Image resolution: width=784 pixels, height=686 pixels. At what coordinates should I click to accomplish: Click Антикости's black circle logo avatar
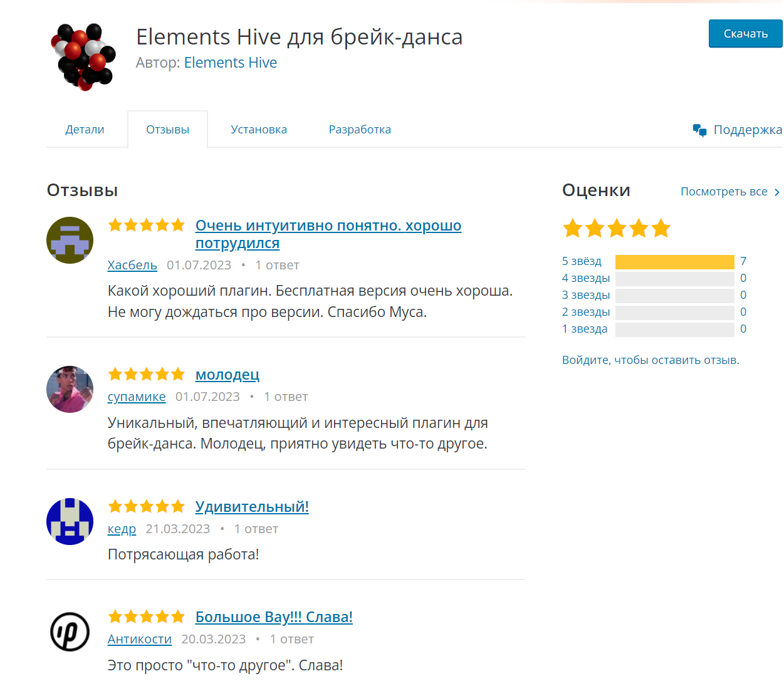click(x=70, y=631)
